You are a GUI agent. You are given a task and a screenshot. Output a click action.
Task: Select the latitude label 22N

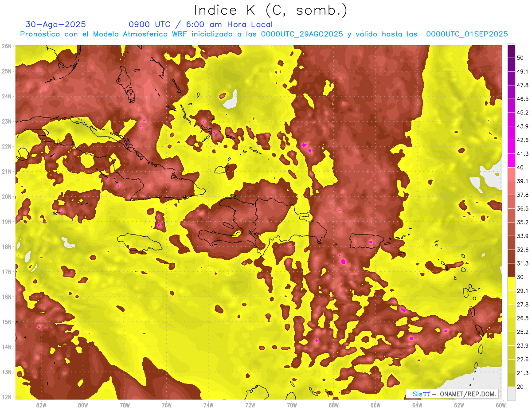pos(7,146)
